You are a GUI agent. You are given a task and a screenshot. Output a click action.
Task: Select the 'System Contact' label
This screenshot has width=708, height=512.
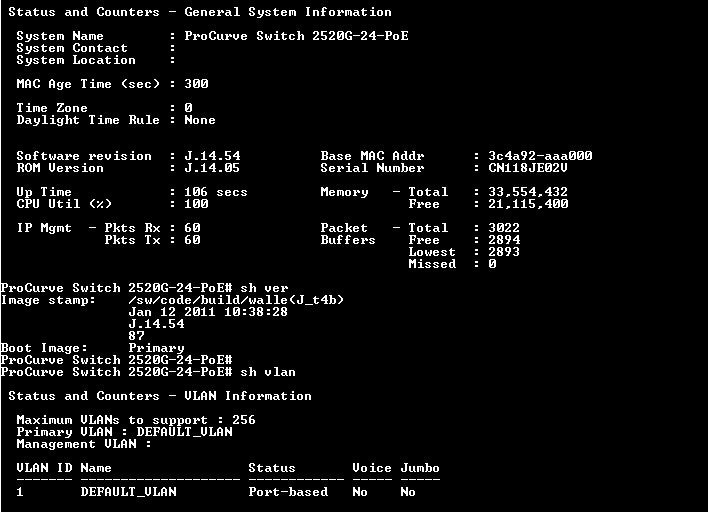pos(72,48)
